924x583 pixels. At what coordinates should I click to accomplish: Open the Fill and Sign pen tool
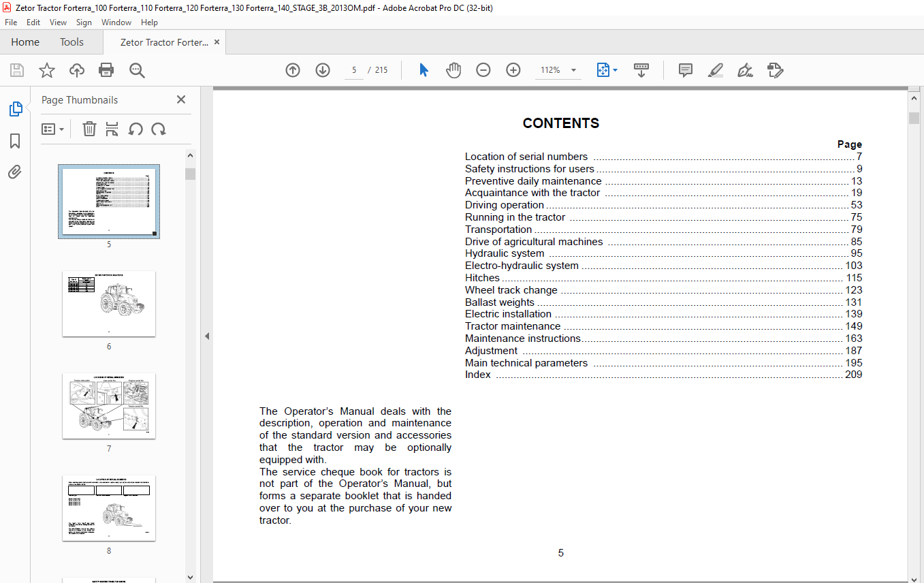(746, 70)
